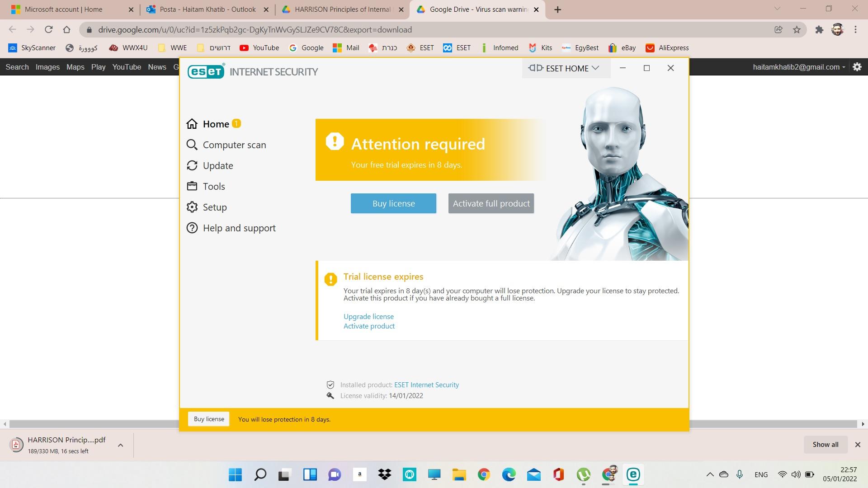
Task: Open Chrome tab search chevron
Action: pyautogui.click(x=777, y=8)
